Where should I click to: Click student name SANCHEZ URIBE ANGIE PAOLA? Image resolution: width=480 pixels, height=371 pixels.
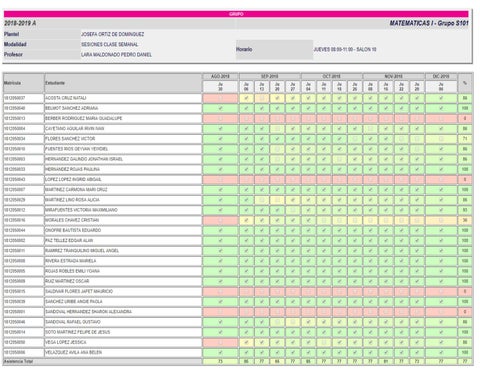tap(74, 302)
